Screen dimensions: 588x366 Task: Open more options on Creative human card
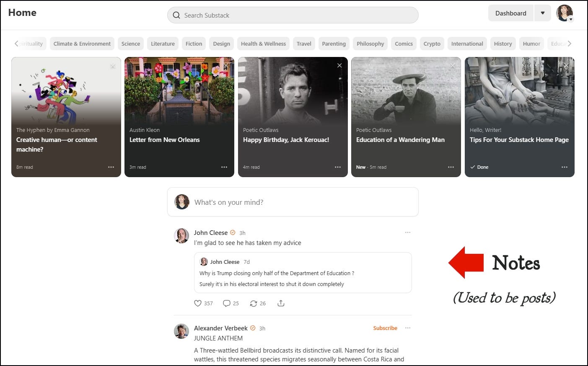(111, 167)
